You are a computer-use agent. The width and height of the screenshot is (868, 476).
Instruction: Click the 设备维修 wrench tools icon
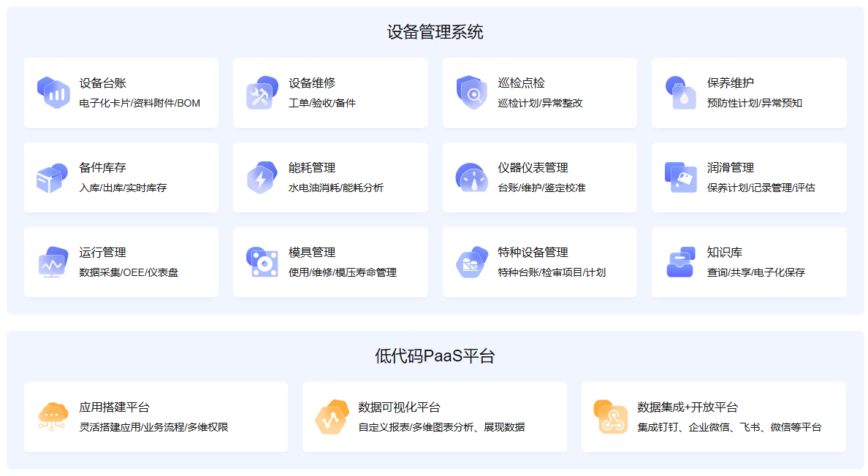pos(262,93)
